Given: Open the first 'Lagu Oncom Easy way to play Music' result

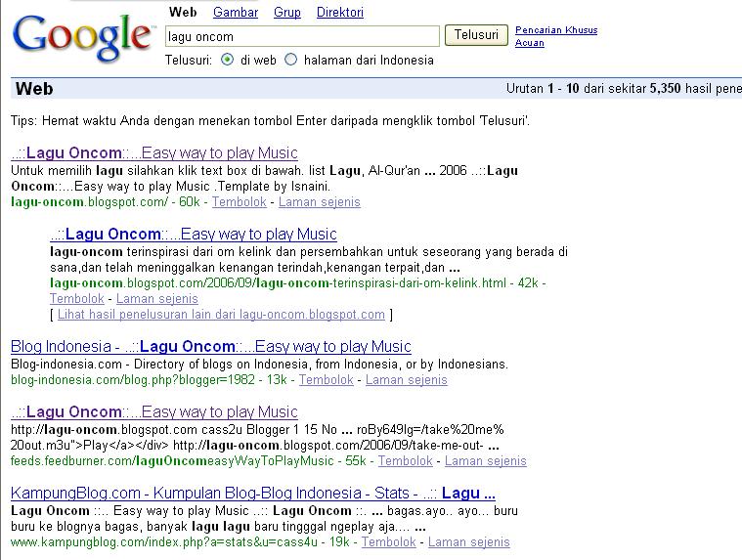Looking at the screenshot, I should tap(154, 152).
